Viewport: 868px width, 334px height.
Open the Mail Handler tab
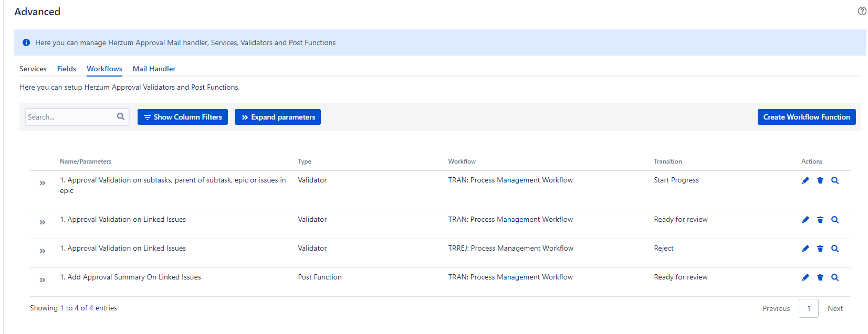click(x=154, y=69)
